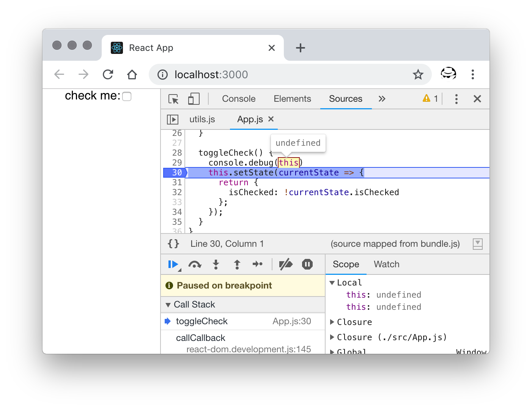The height and width of the screenshot is (410, 532).
Task: Show the file navigator sidebar
Action: coord(173,120)
